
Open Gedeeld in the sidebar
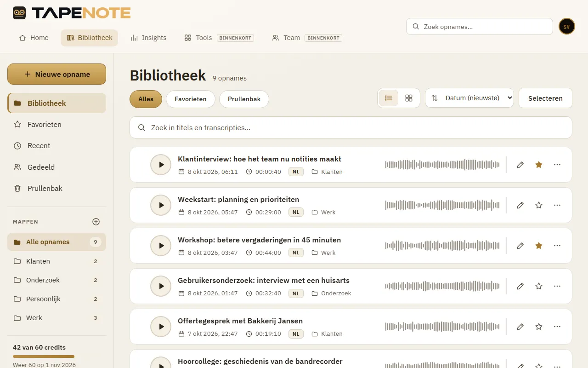tap(57, 167)
